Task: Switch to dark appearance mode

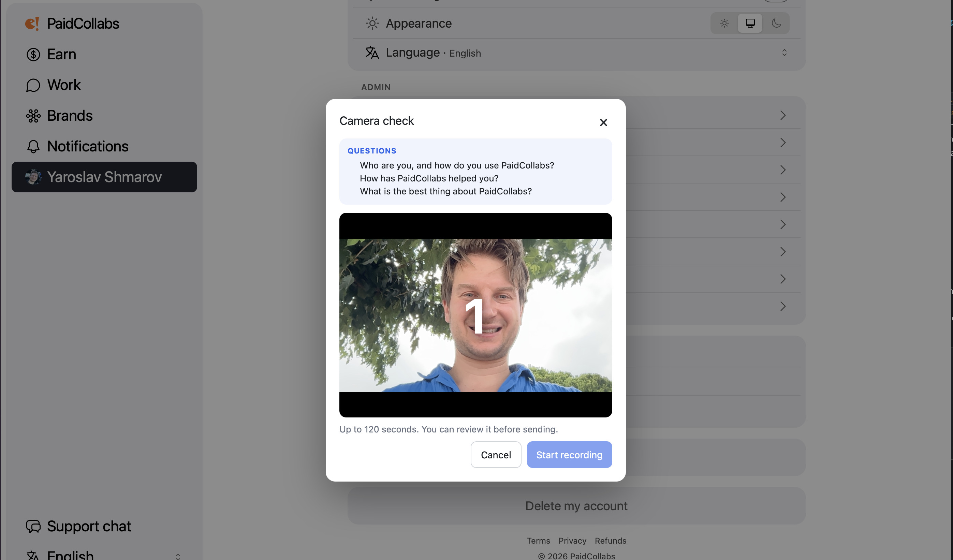Action: [x=776, y=24]
